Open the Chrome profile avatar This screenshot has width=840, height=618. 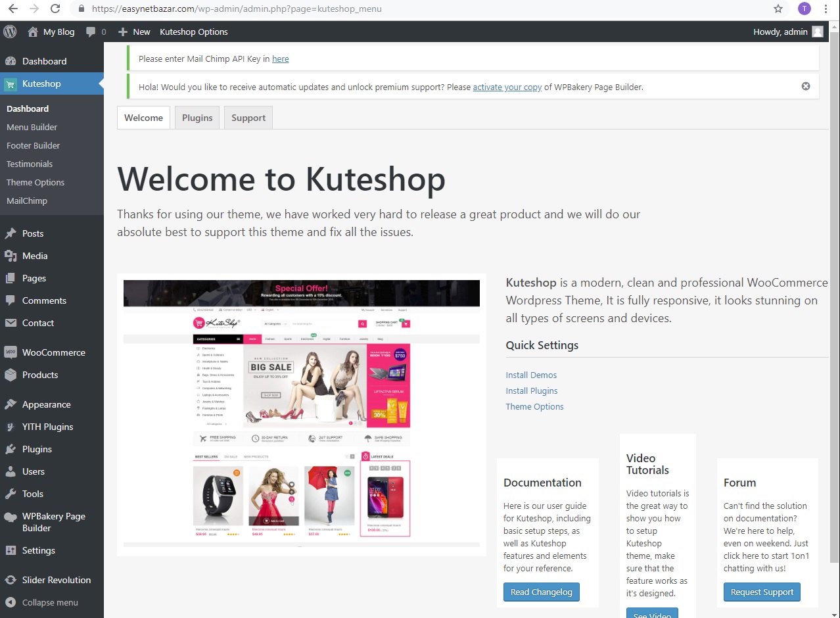[805, 9]
